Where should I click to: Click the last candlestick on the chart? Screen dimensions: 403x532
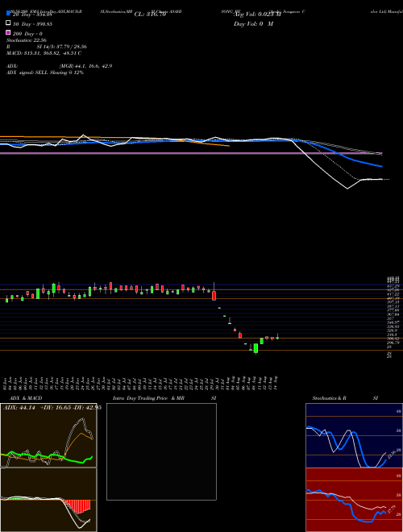(x=277, y=338)
